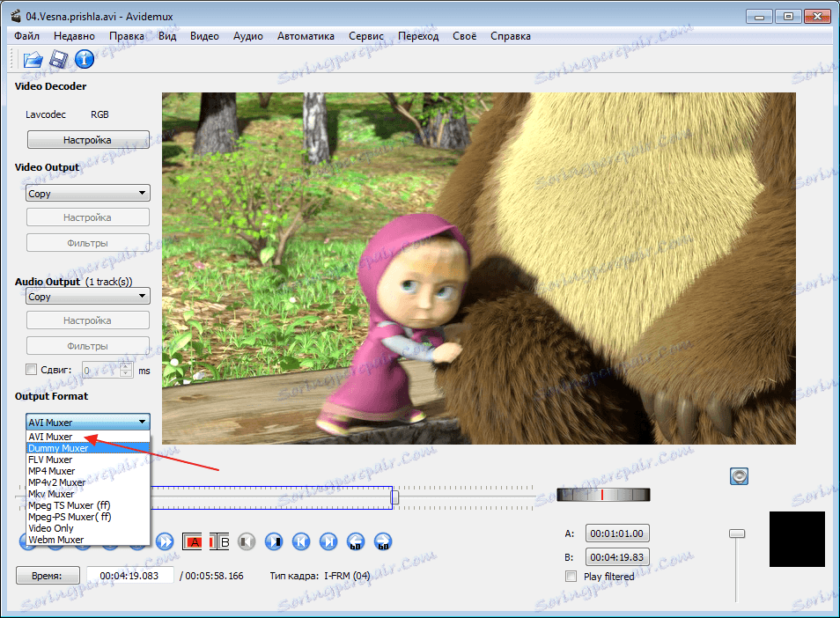Open the Сервис menu
Screen dimensions: 840x618
[366, 36]
